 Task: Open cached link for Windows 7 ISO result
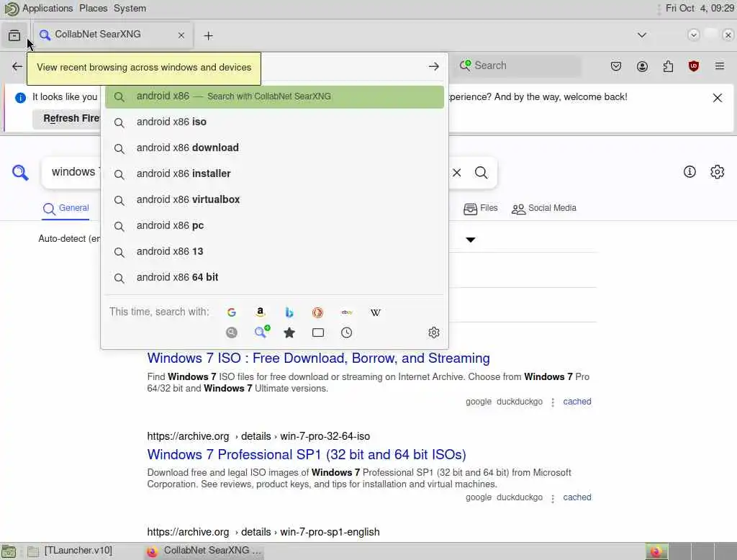coord(577,402)
